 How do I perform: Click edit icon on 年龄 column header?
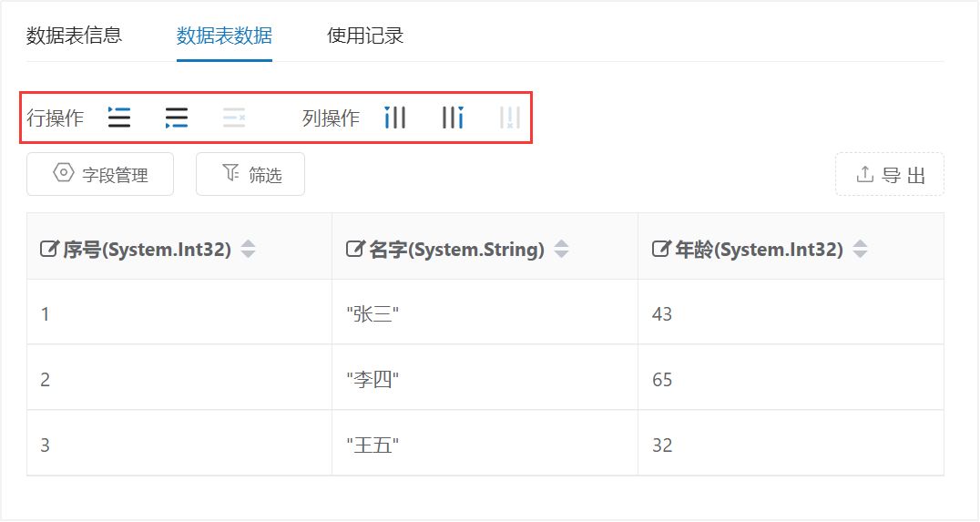(x=661, y=249)
